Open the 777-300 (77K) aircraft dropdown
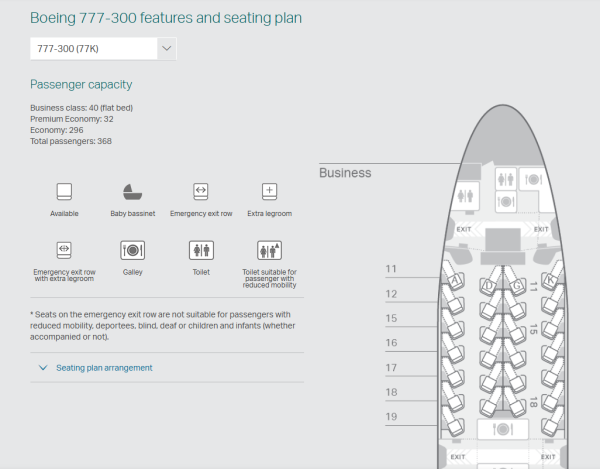Screen dimensions: 600x469 103,48
